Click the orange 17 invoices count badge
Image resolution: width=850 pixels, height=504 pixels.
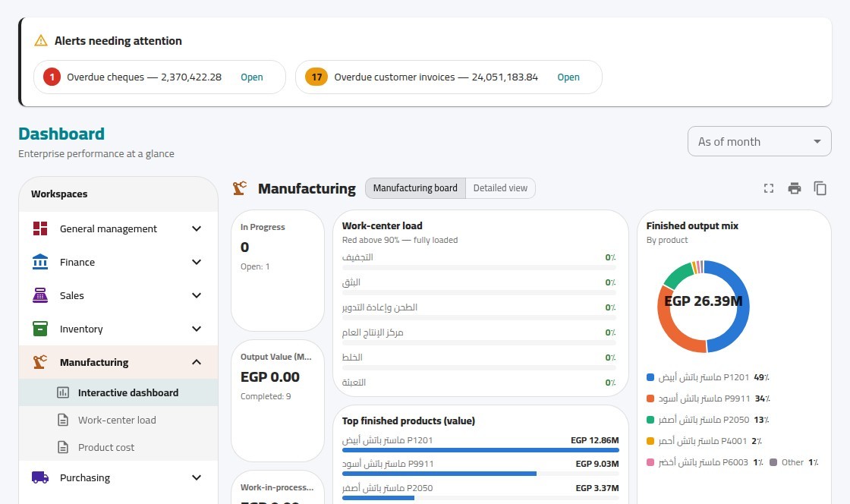coord(316,77)
